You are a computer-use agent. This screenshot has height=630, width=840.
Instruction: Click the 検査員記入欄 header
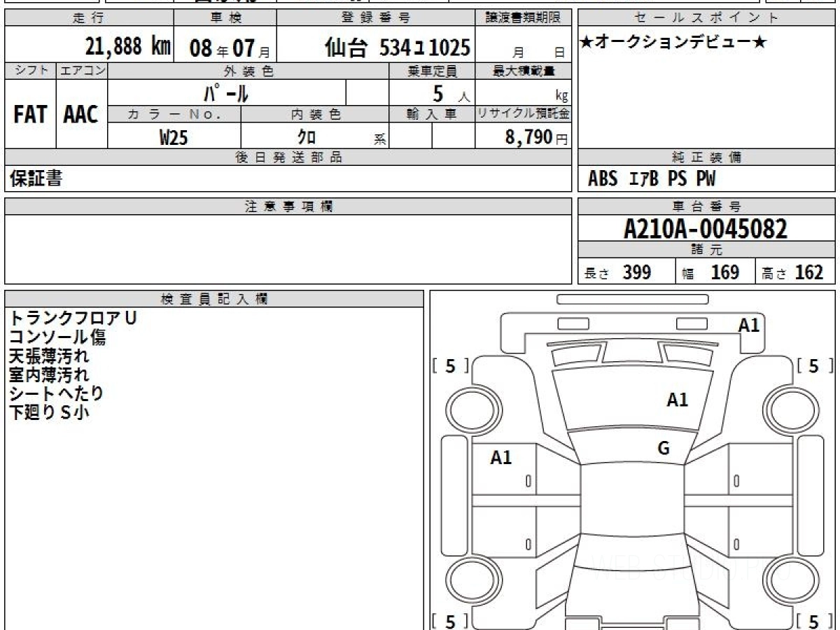coord(214,299)
